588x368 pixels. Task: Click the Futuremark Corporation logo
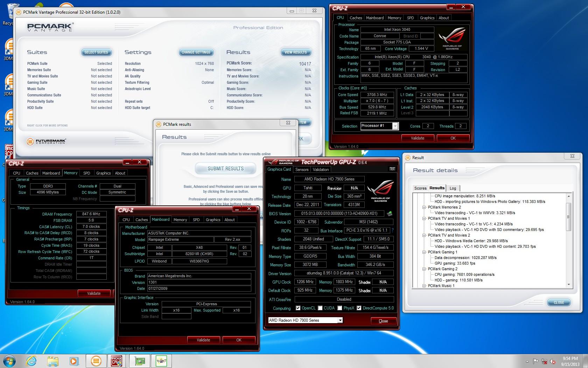tap(46, 142)
